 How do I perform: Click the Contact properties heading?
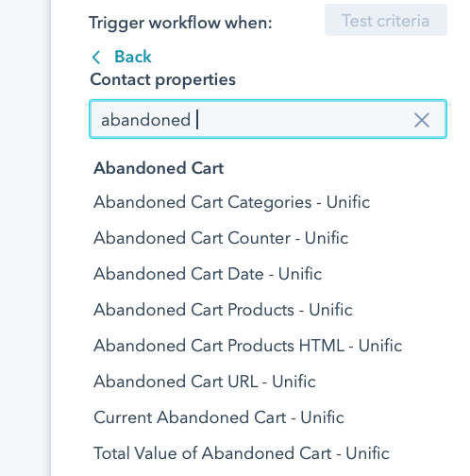coord(162,79)
